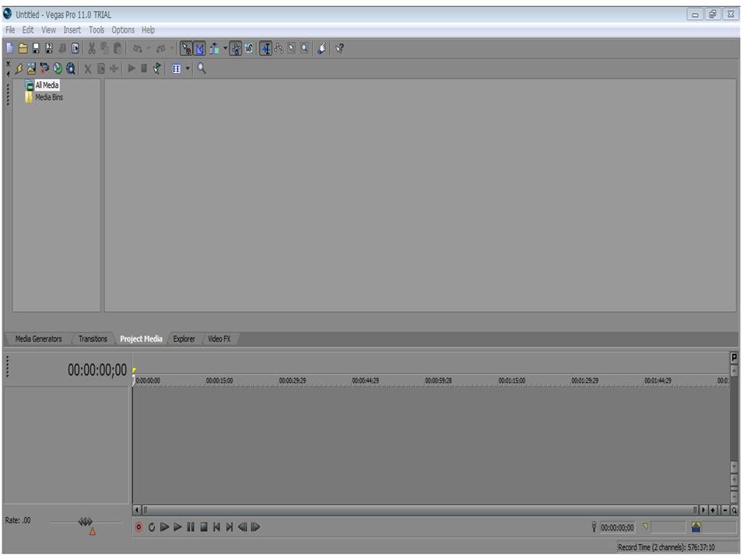747x560 pixels.
Task: Click Play From Start button
Action: (164, 527)
